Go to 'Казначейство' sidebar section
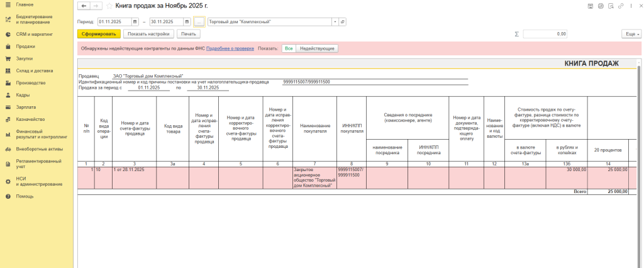This screenshot has height=268, width=644. [30, 119]
